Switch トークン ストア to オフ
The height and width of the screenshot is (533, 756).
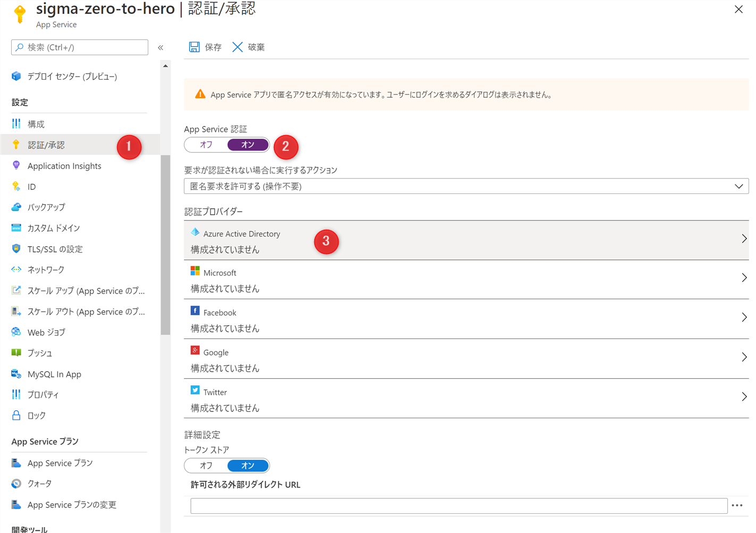[206, 466]
